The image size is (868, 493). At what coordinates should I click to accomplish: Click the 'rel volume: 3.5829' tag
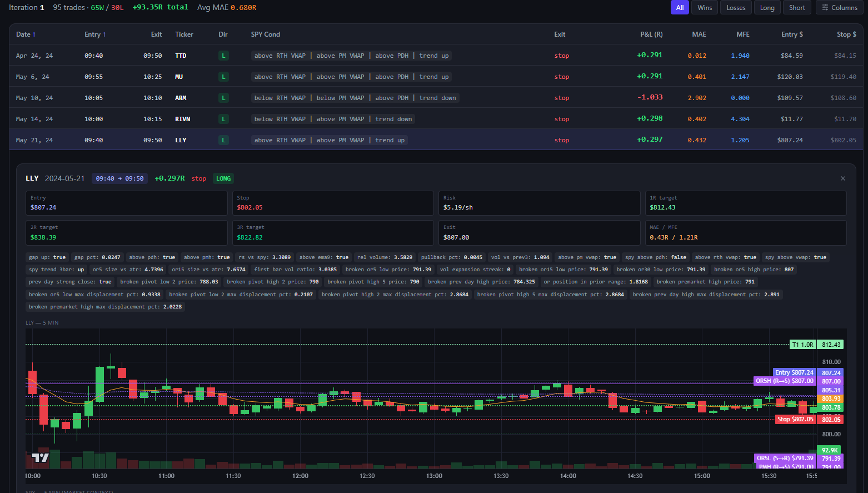385,257
